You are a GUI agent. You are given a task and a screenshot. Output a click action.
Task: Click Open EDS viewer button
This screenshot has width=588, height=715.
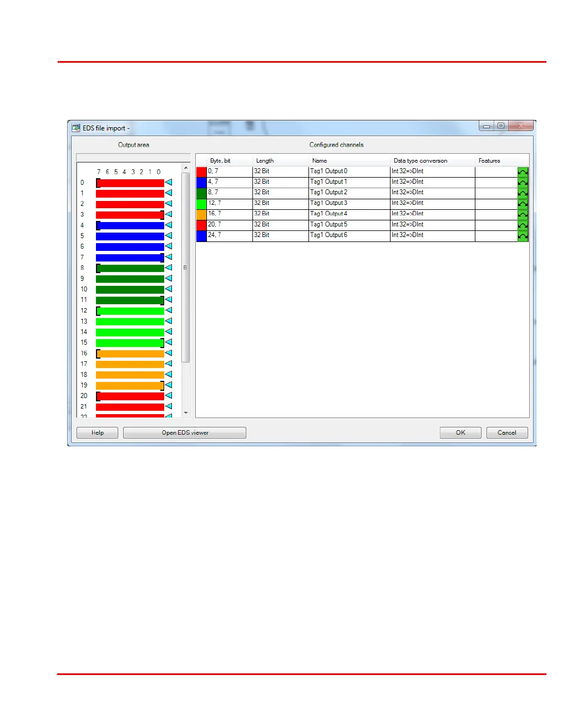click(185, 432)
